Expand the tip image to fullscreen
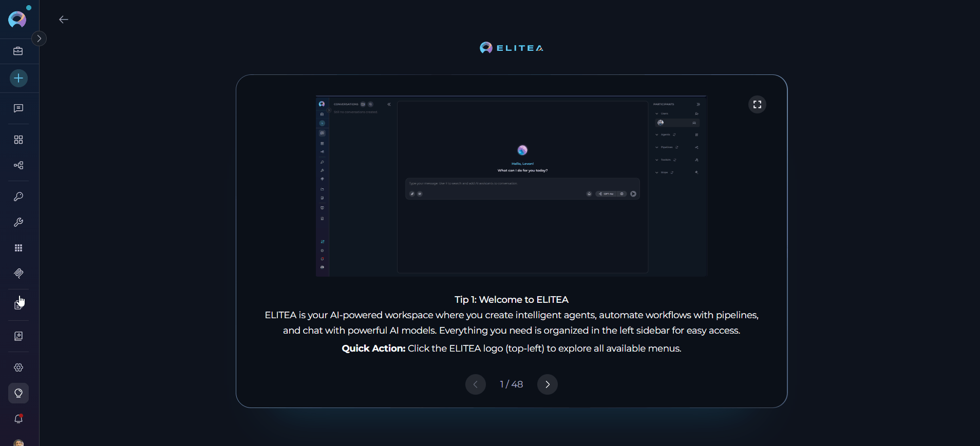 [x=757, y=105]
